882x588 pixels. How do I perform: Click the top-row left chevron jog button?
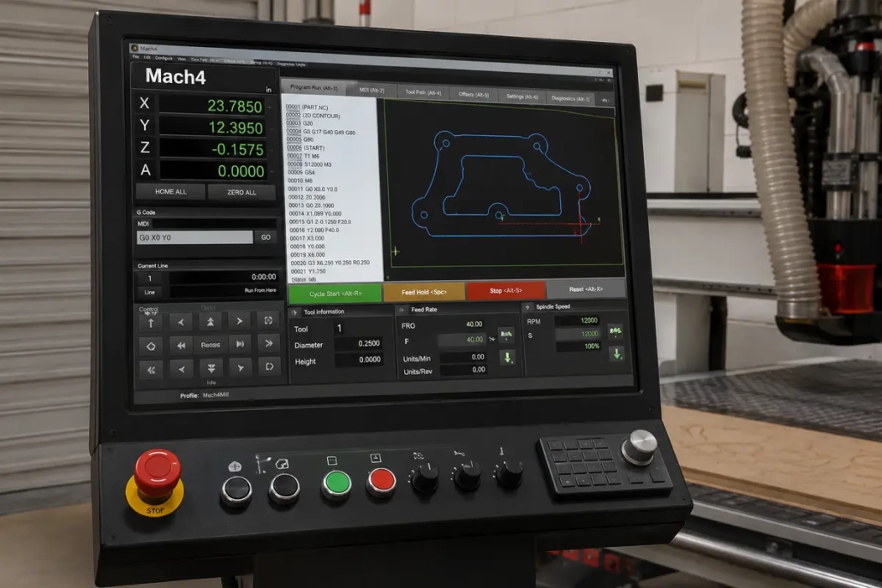click(181, 322)
